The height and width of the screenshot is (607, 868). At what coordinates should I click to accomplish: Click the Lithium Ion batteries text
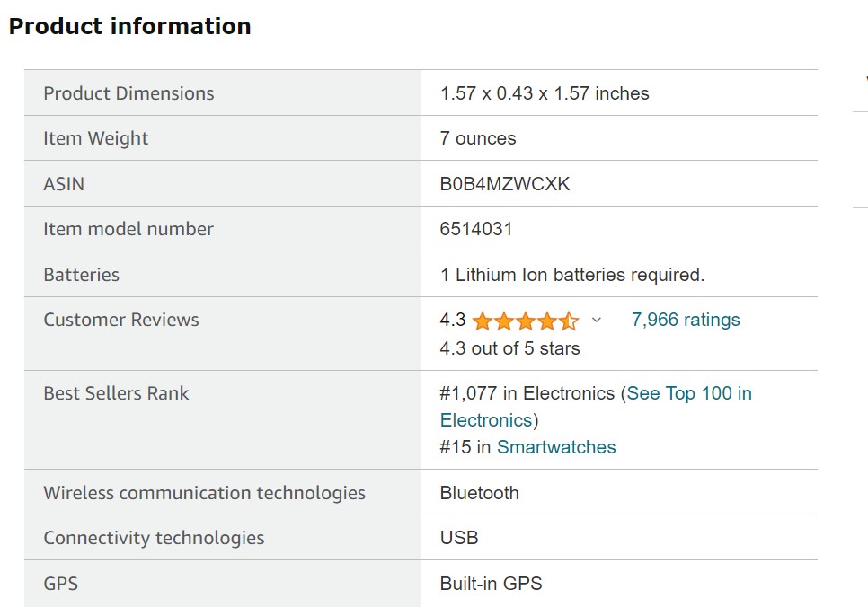click(571, 275)
